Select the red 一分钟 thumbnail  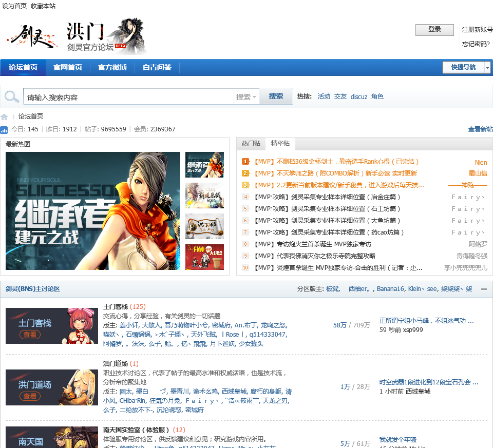coord(204,257)
